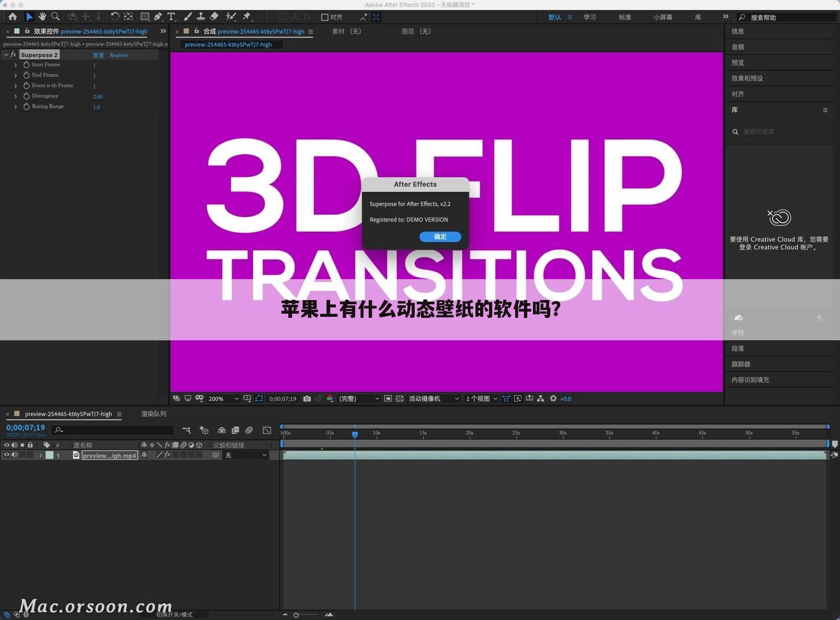Select the Selection arrow tool
The image size is (840, 620).
tap(29, 17)
